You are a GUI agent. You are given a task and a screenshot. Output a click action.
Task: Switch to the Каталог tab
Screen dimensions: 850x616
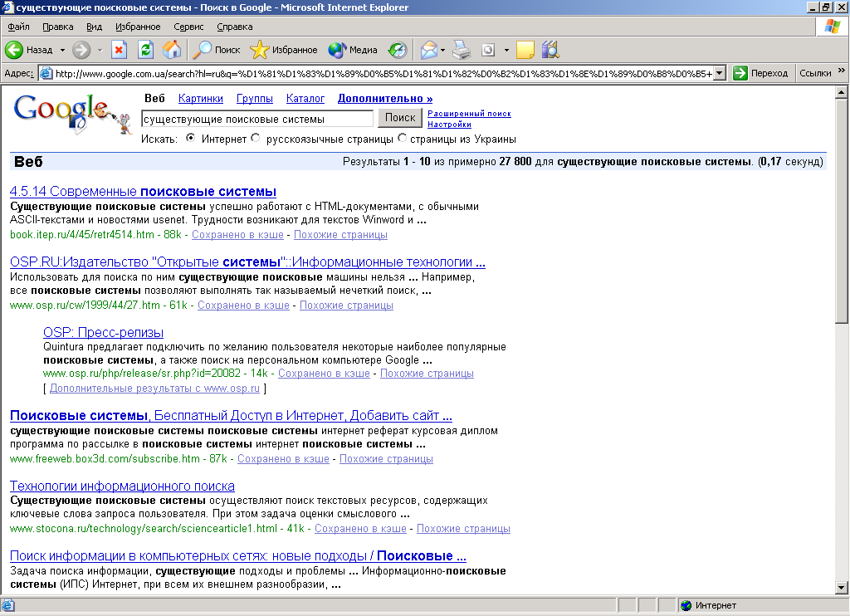tap(305, 98)
